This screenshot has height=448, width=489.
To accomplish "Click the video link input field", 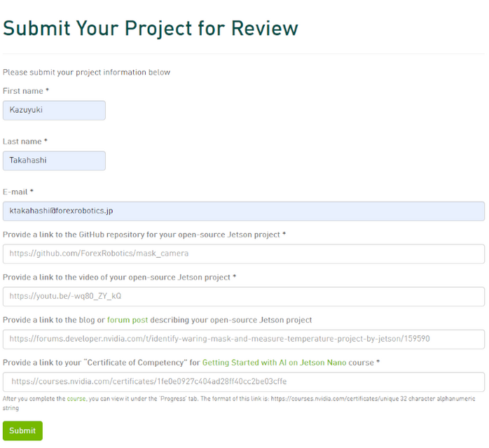I will [x=243, y=297].
